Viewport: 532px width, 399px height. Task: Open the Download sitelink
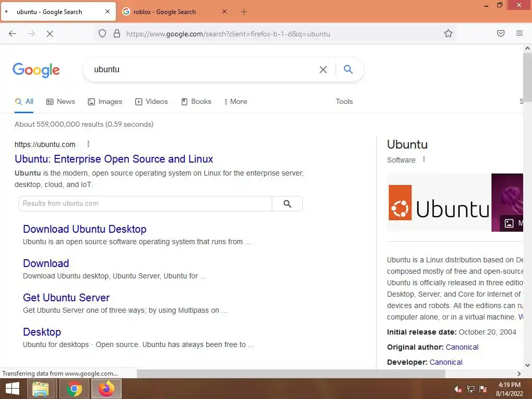(x=46, y=263)
